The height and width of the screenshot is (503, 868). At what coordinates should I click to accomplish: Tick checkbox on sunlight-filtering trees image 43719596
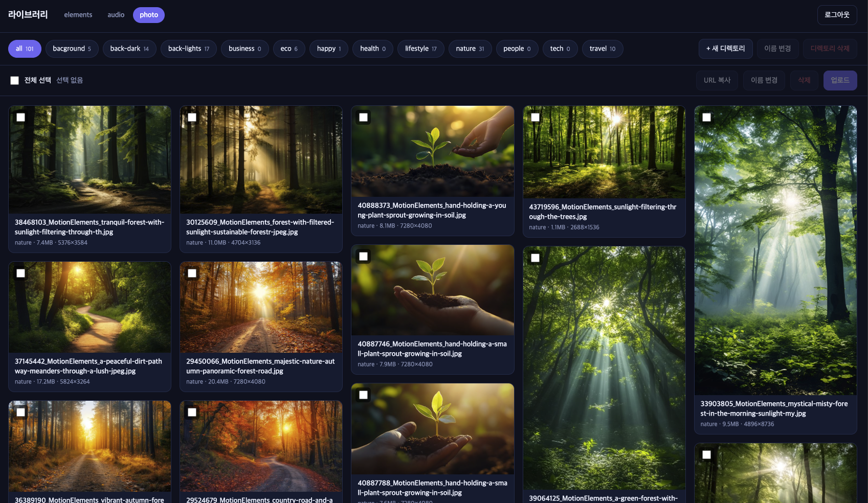(536, 118)
